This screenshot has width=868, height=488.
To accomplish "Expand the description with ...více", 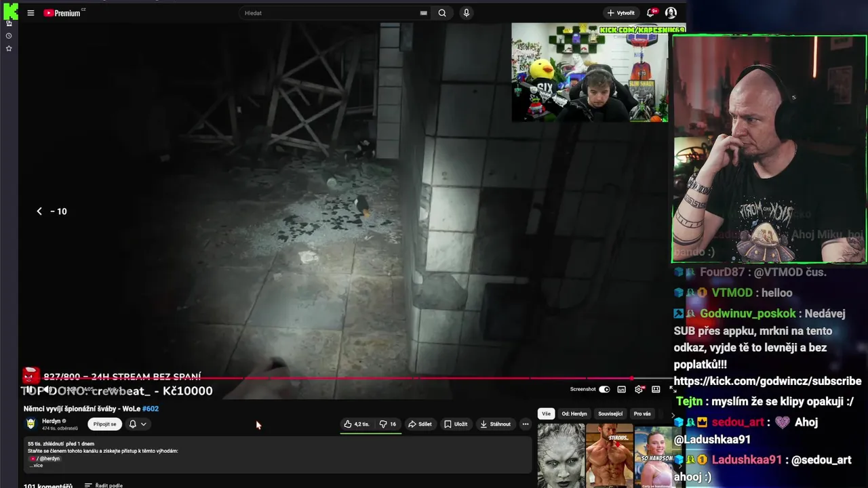I will tap(35, 466).
